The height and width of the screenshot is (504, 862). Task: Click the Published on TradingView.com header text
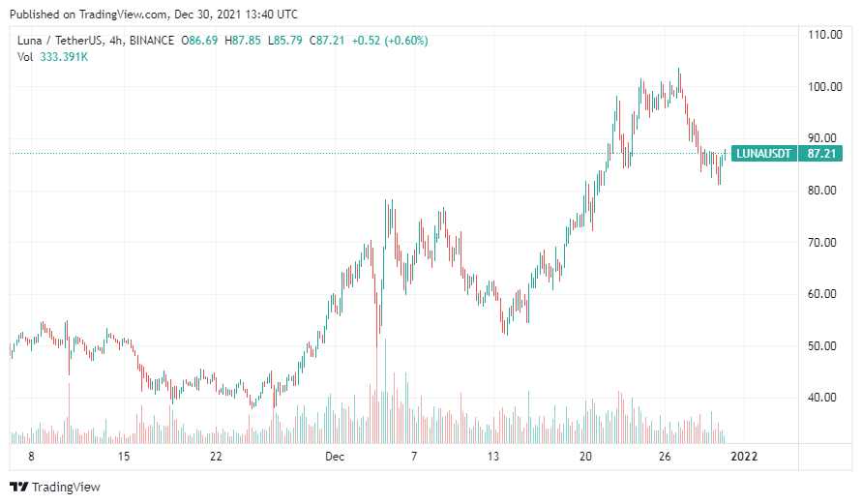click(154, 15)
